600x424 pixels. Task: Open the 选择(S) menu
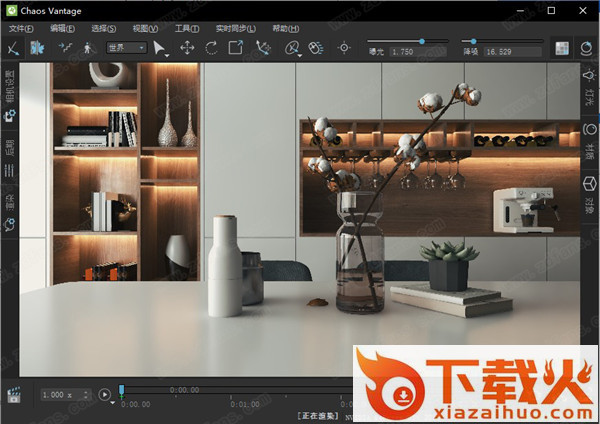104,29
